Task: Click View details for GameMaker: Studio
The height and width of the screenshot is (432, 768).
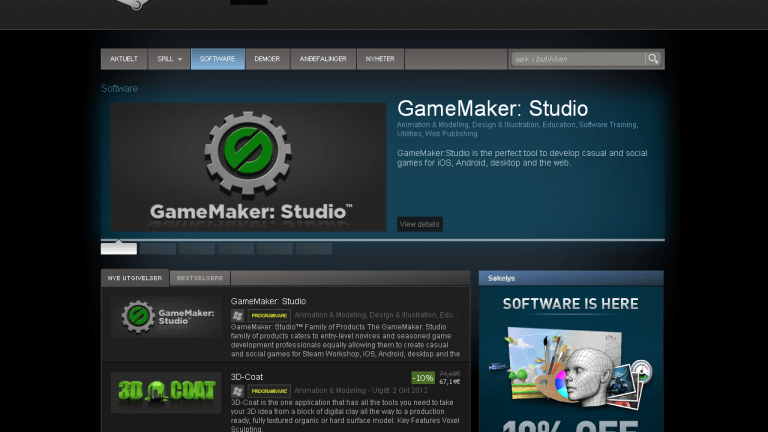Action: coord(420,224)
